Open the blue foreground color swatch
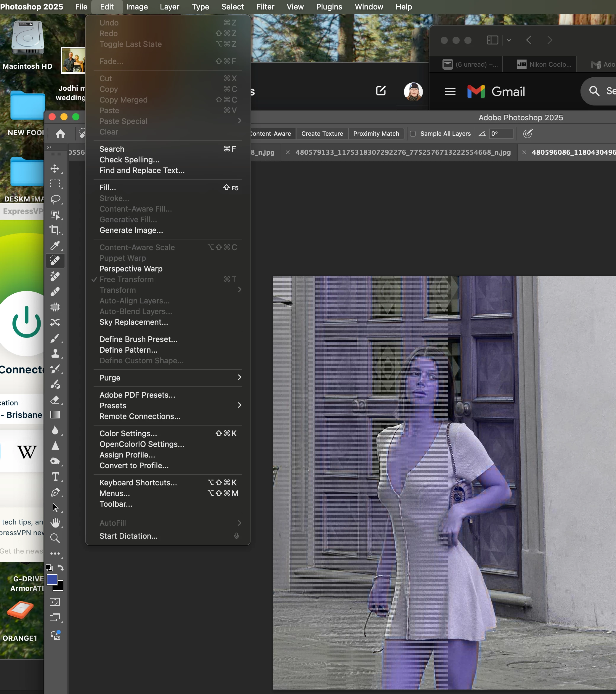The height and width of the screenshot is (694, 616). coord(52,580)
